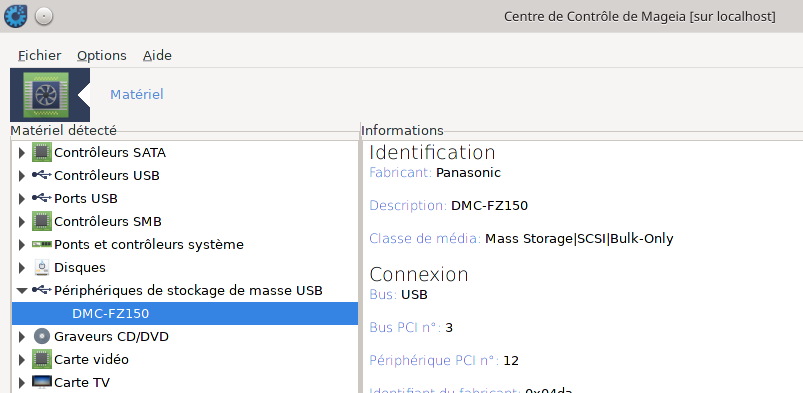Collapse Périphériques de stockage de masse USB
The image size is (803, 393).
point(22,291)
